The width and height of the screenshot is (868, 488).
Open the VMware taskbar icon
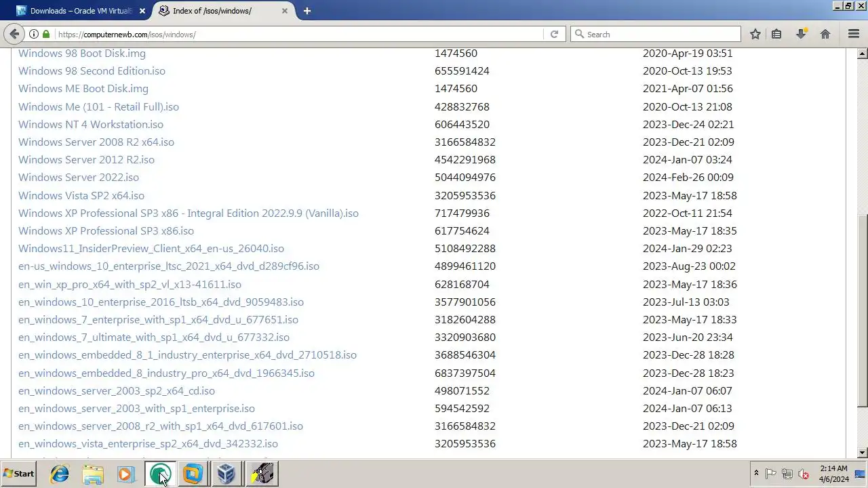[193, 474]
